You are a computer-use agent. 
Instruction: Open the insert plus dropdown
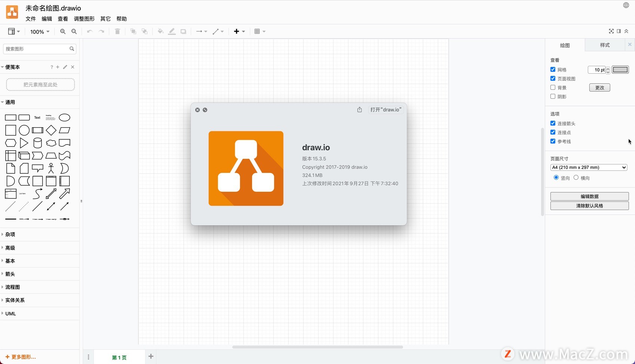pos(239,31)
